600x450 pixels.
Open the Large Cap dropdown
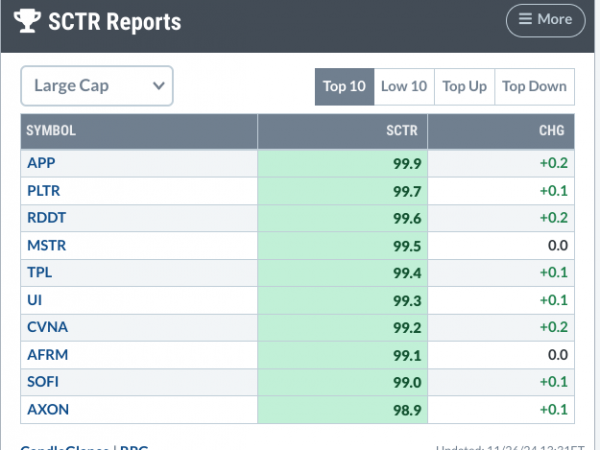[x=97, y=86]
